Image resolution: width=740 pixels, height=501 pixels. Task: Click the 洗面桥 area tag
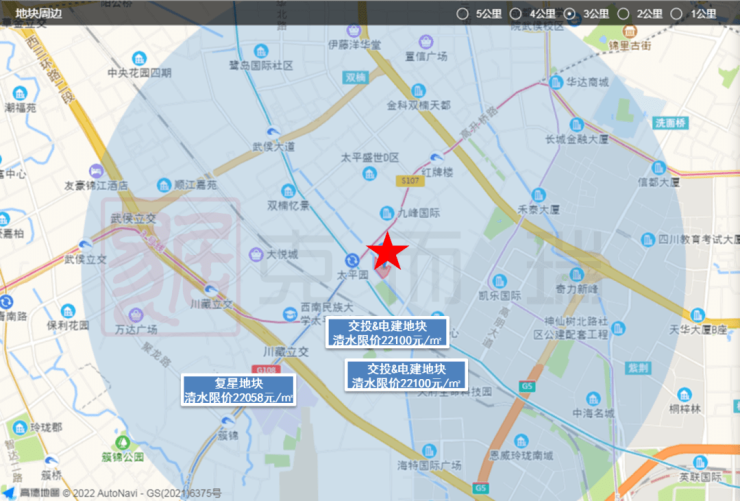click(x=671, y=124)
